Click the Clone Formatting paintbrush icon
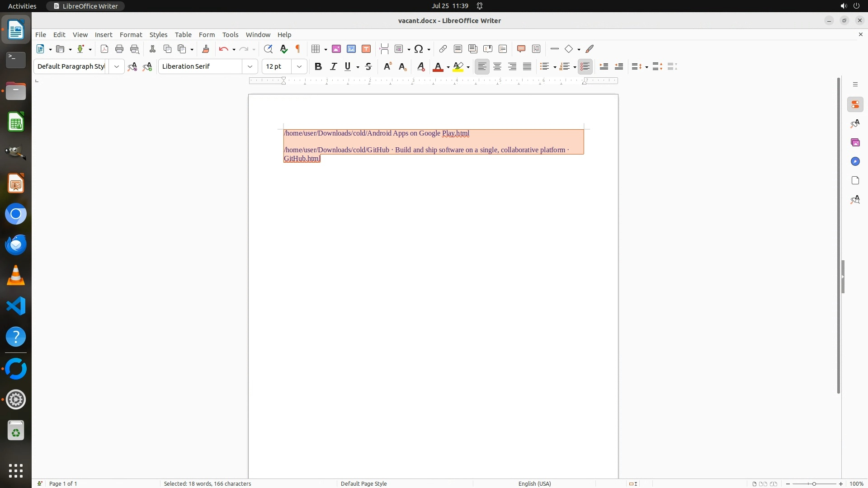Image resolution: width=868 pixels, height=488 pixels. (x=206, y=49)
